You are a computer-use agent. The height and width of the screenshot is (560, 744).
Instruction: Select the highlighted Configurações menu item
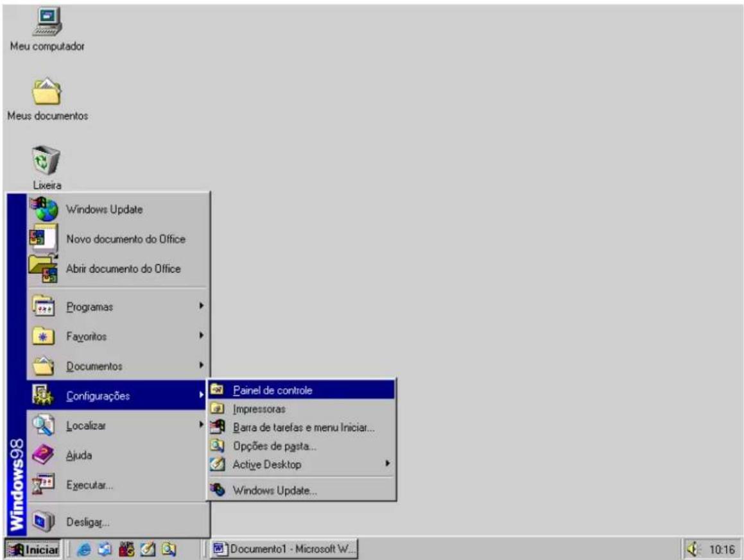tap(117, 395)
